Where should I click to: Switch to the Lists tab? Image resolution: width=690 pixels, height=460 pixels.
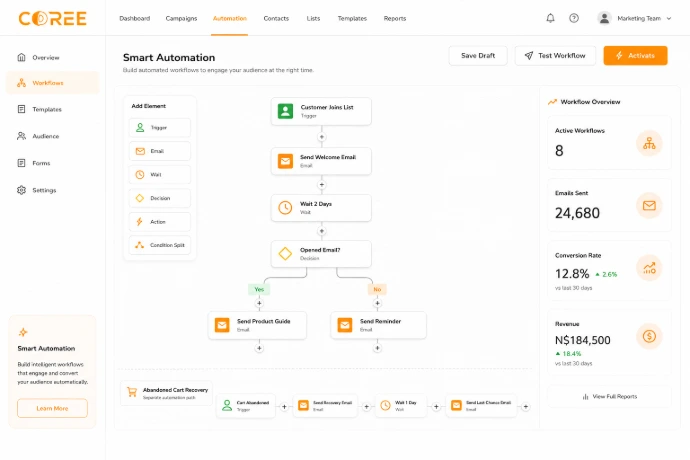[x=313, y=18]
